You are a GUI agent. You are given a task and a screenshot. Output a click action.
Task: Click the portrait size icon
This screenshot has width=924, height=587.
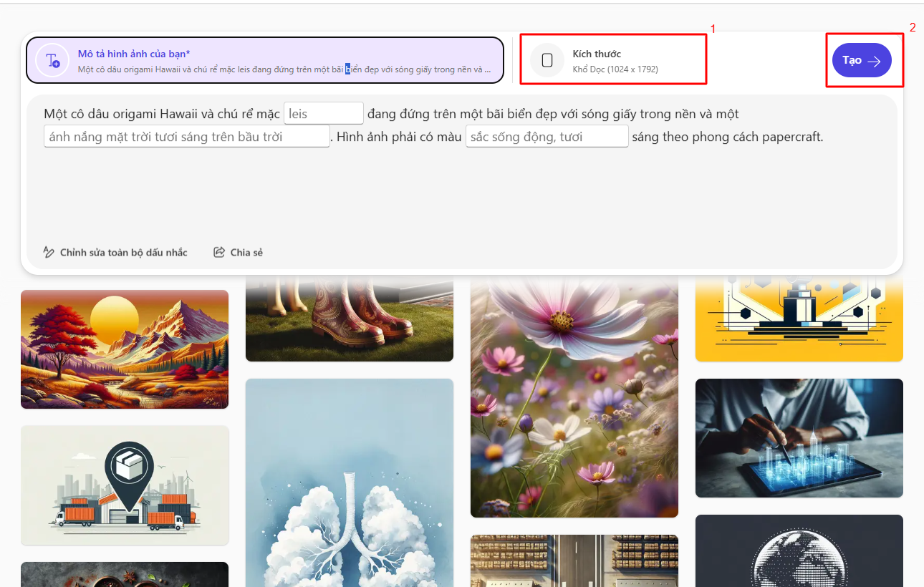(547, 61)
